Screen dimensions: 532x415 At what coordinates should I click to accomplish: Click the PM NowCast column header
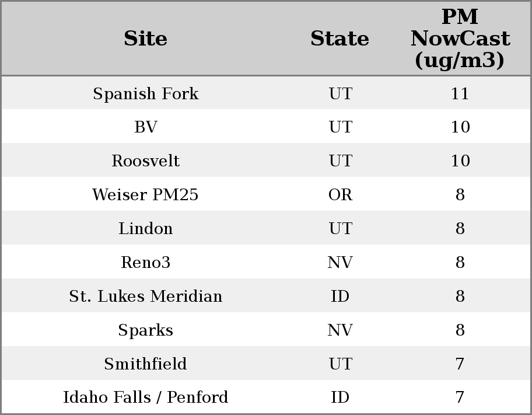coord(460,39)
